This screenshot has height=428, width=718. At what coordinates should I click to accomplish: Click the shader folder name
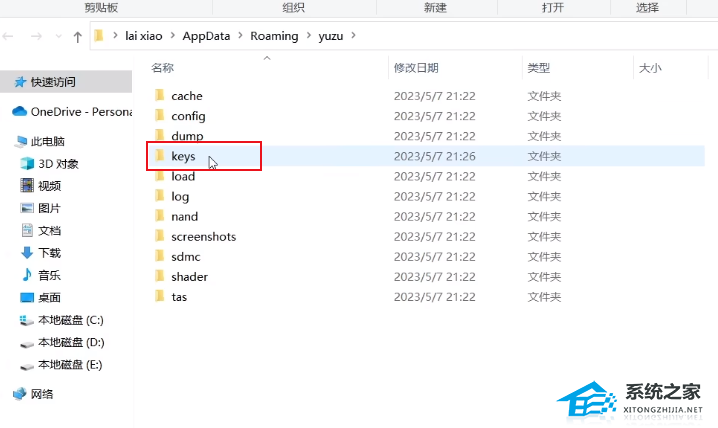pyautogui.click(x=190, y=277)
